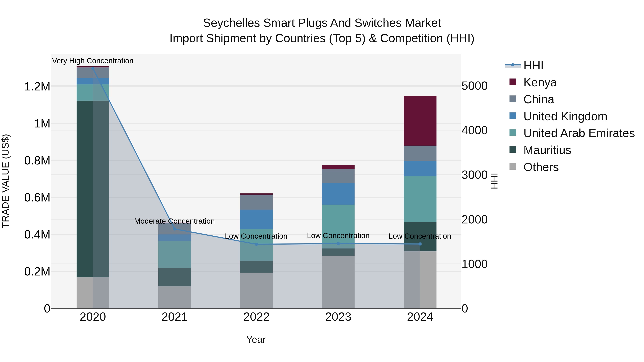Screen dimensions: 644x362
Task: Click the 'Very High Concentration' annotation
Action: point(93,61)
